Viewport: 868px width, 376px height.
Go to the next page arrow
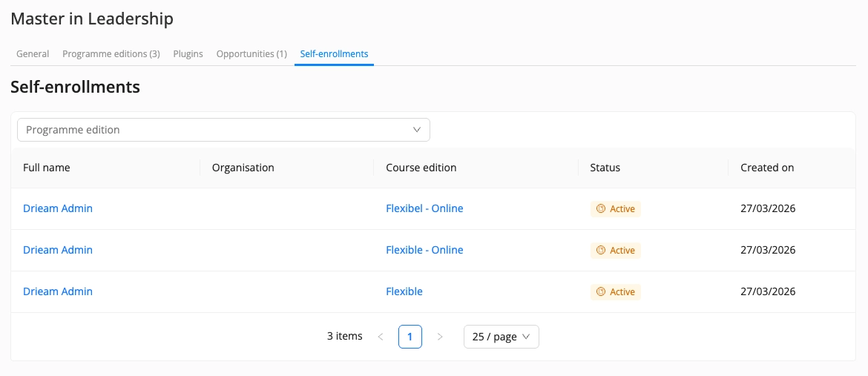440,337
